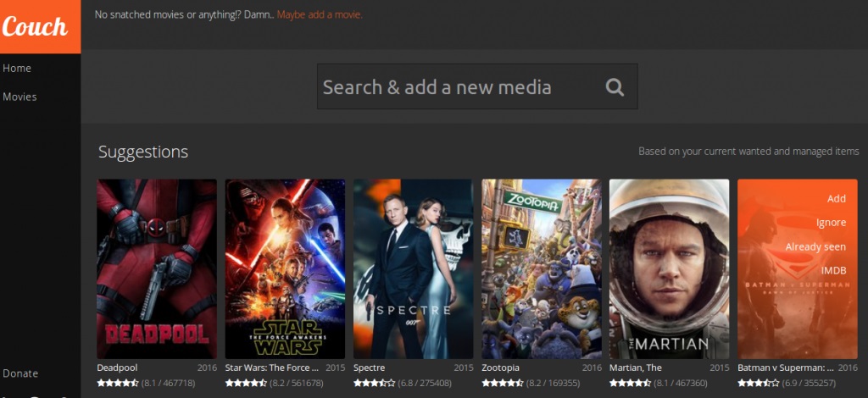Click the 2015 year beside Spectre
The image size is (868, 398).
pos(464,368)
